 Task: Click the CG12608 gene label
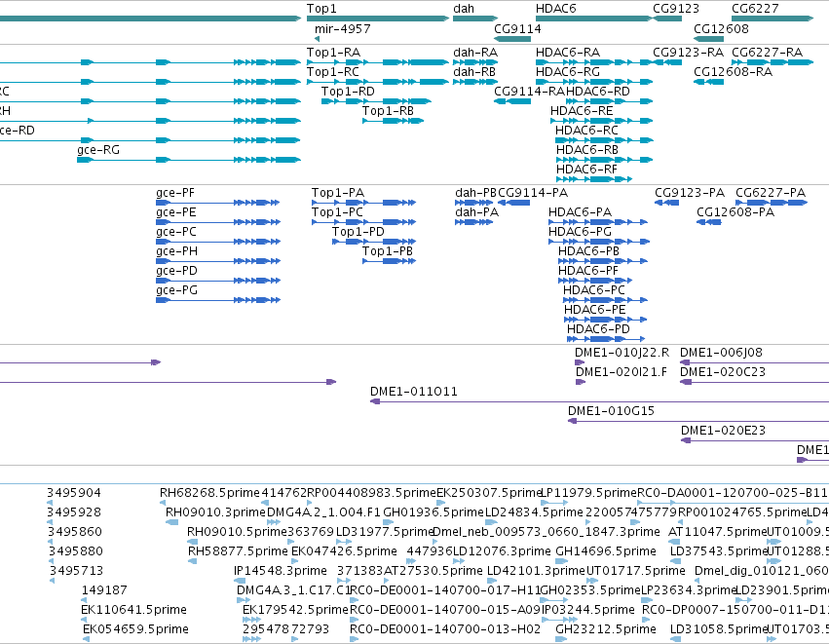pos(721,28)
